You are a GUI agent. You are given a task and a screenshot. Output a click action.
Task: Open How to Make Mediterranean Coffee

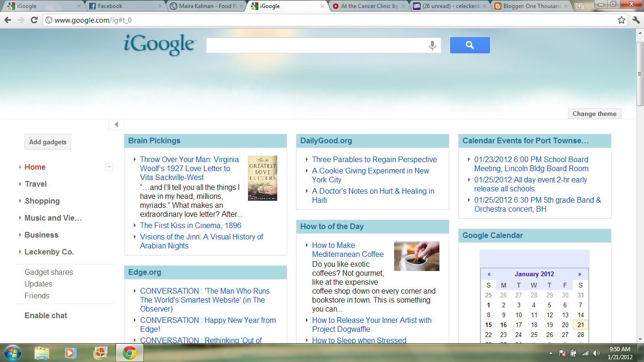(x=348, y=249)
